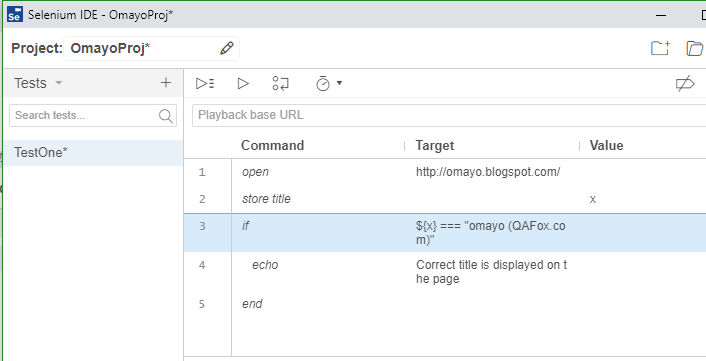Select the store title command row

click(445, 199)
